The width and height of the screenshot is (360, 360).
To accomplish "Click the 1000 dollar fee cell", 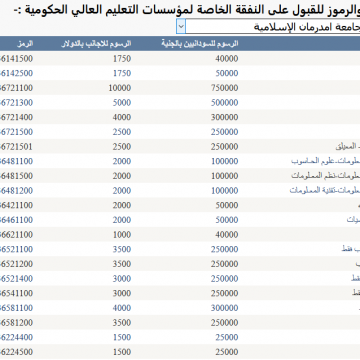I will click(x=122, y=235).
